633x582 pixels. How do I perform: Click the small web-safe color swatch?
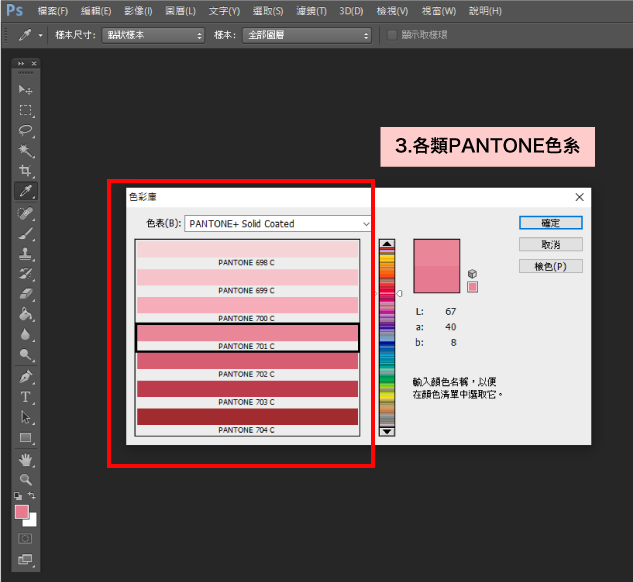pyautogui.click(x=472, y=287)
